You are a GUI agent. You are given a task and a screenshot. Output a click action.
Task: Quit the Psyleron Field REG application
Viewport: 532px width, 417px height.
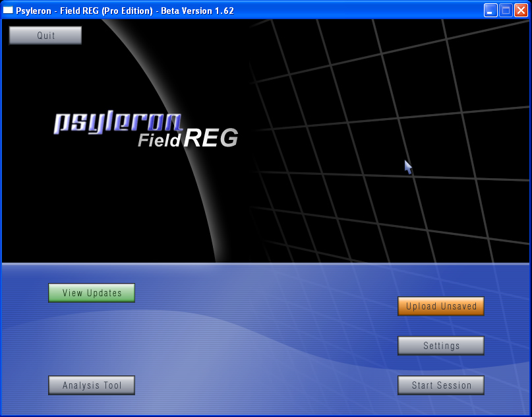pos(45,36)
